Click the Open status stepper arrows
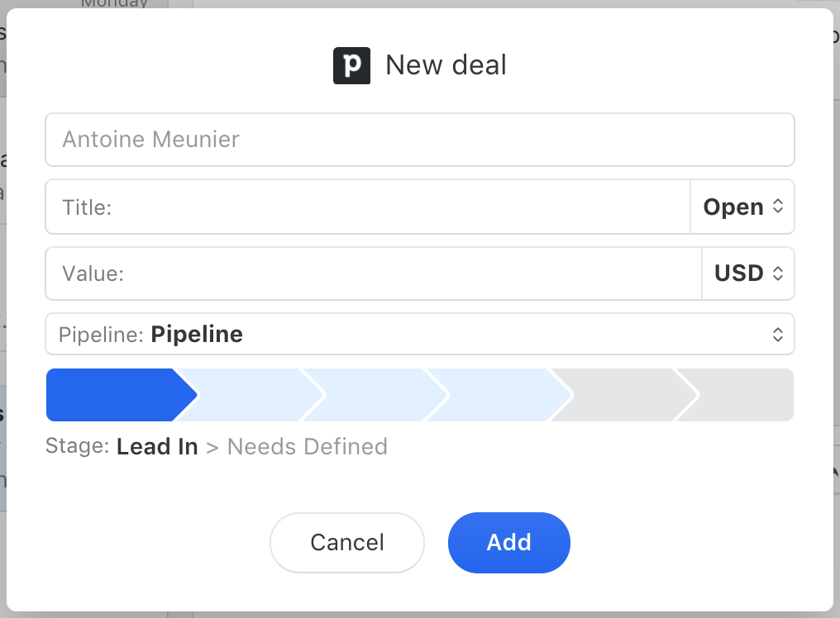Viewport: 840px width, 618px height. (778, 207)
